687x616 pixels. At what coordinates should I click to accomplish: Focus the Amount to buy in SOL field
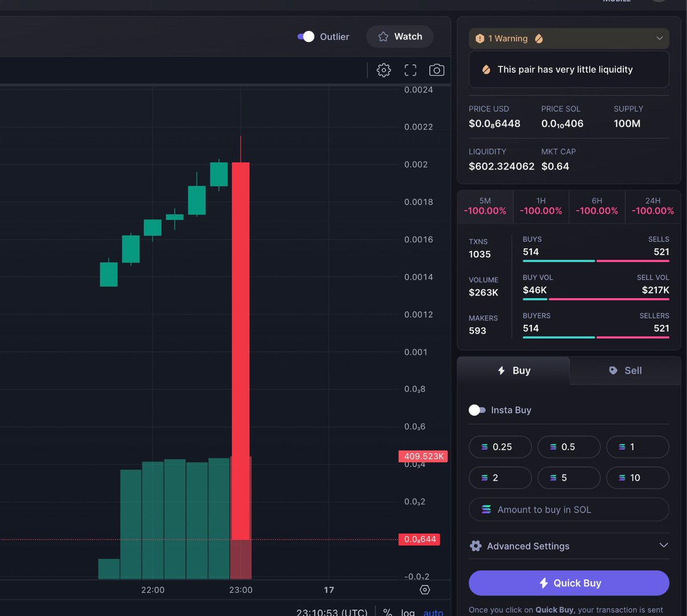(569, 510)
